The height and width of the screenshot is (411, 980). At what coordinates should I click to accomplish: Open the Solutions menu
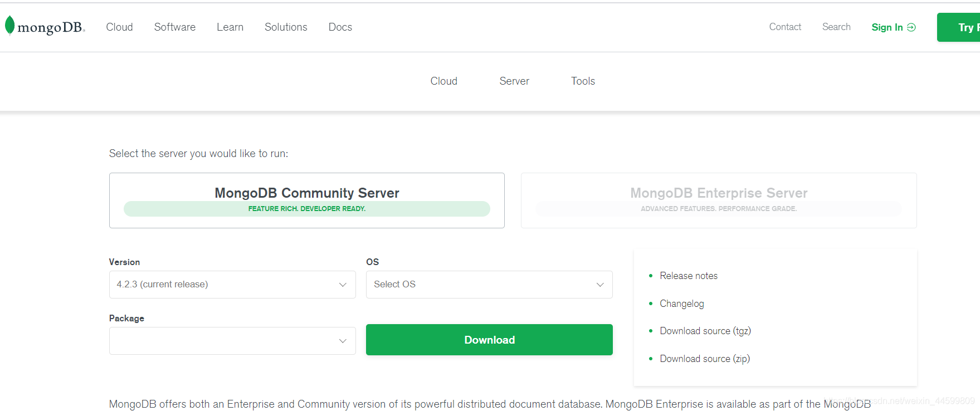286,27
